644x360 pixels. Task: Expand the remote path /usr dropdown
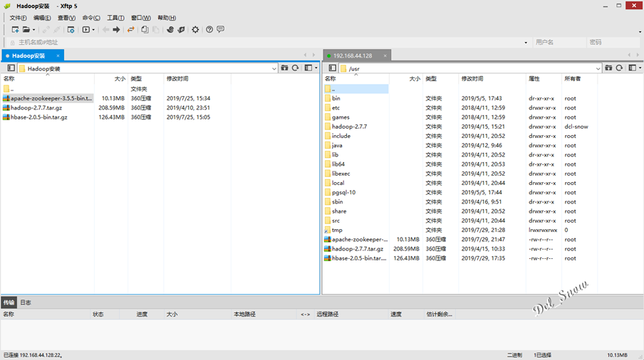(x=598, y=68)
